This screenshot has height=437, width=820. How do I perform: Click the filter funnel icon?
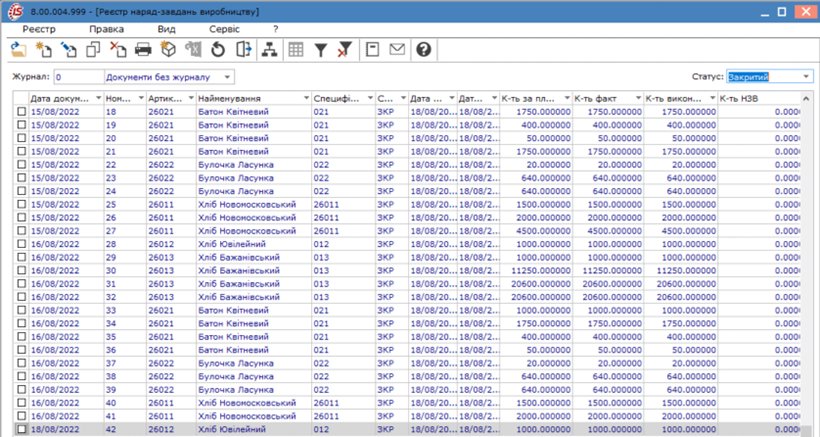coord(321,50)
